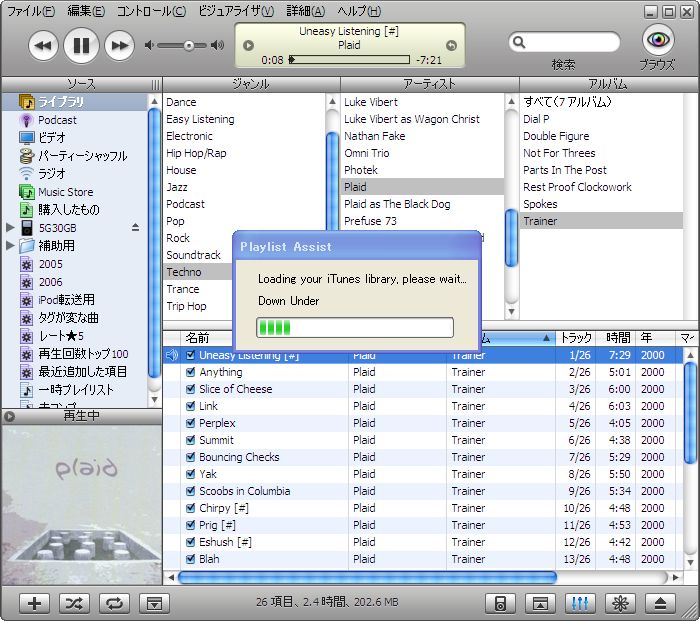700x621 pixels.
Task: Toggle the 再生中 artwork panel arrow
Action: tap(9, 417)
